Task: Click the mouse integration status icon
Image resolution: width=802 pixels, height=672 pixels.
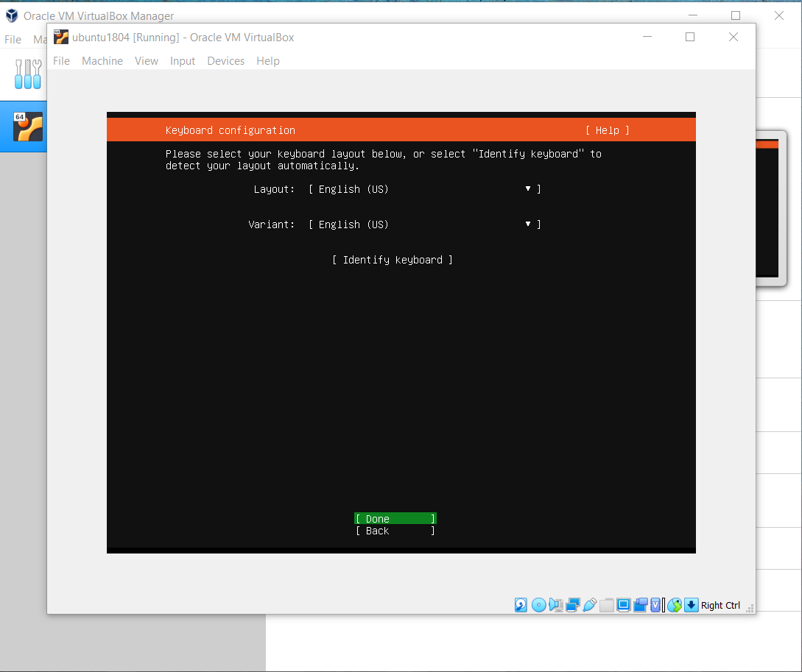Action: click(x=675, y=605)
